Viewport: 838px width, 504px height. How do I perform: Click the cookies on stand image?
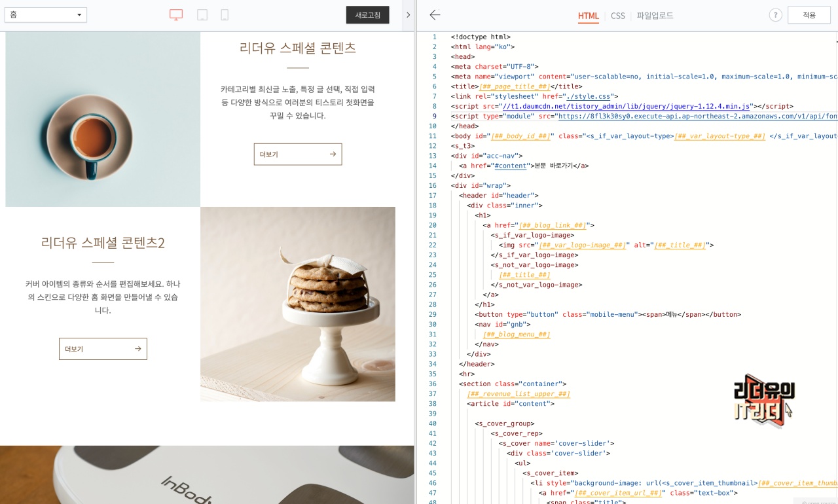coord(298,304)
